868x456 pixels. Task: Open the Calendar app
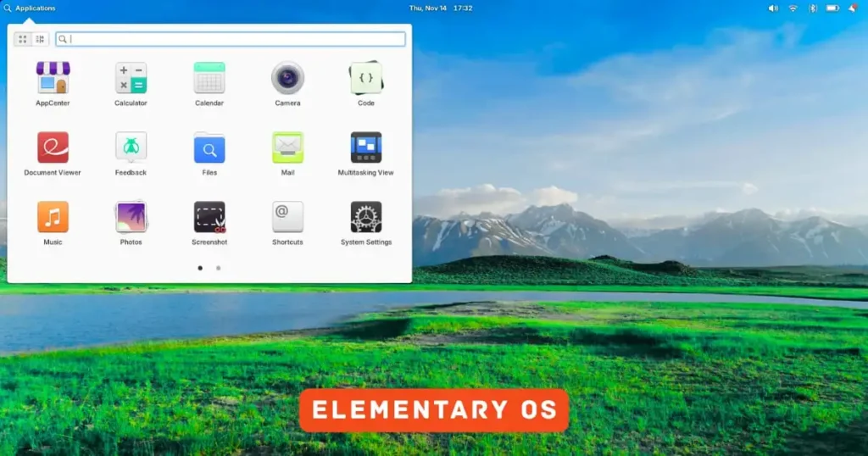209,79
